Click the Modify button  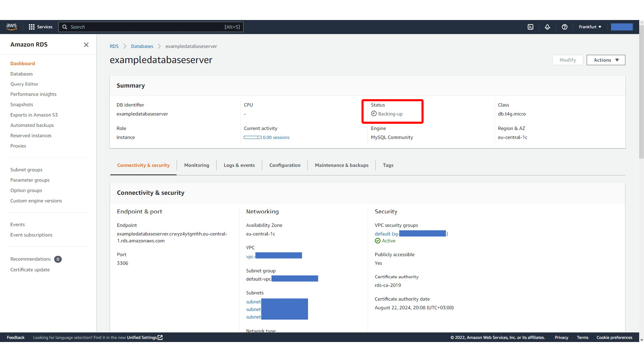tap(568, 60)
